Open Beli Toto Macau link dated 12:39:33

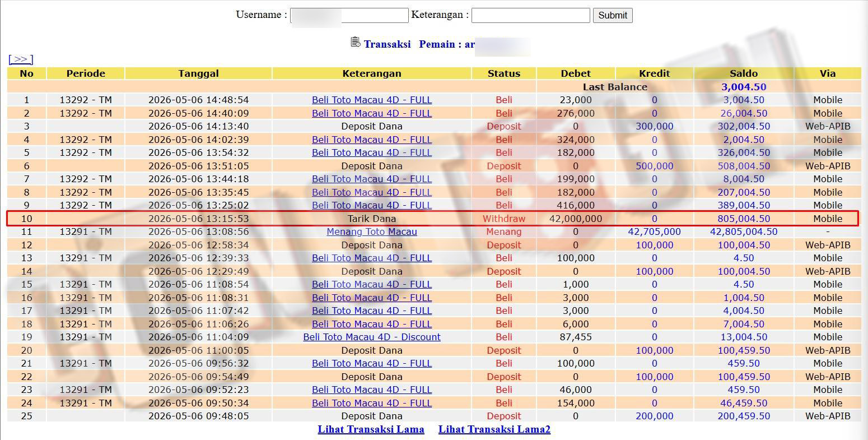(372, 258)
